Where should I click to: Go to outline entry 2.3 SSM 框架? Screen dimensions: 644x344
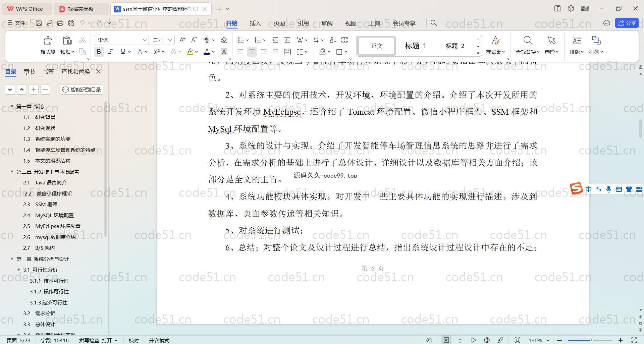[x=40, y=204]
